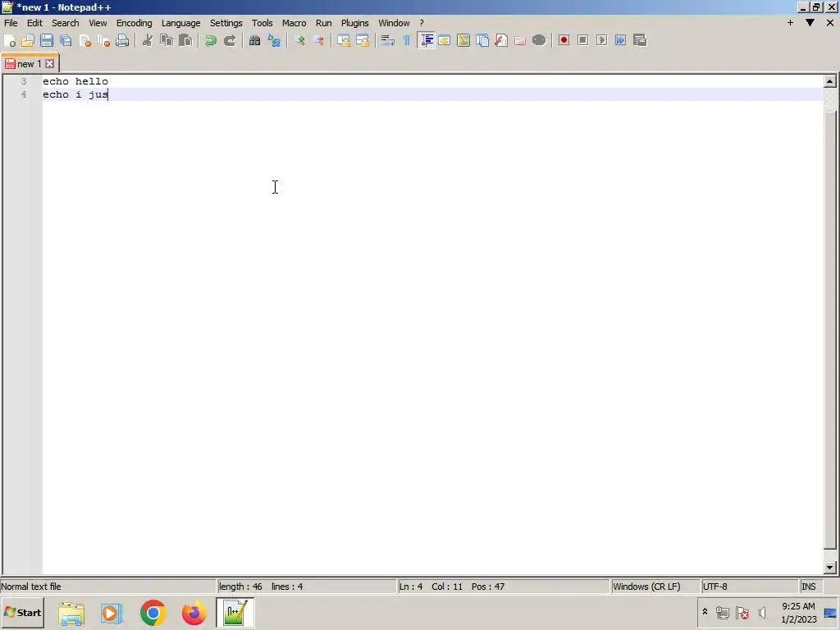Click the Replace toolbar icon
This screenshot has height=630, width=840.
(x=274, y=41)
